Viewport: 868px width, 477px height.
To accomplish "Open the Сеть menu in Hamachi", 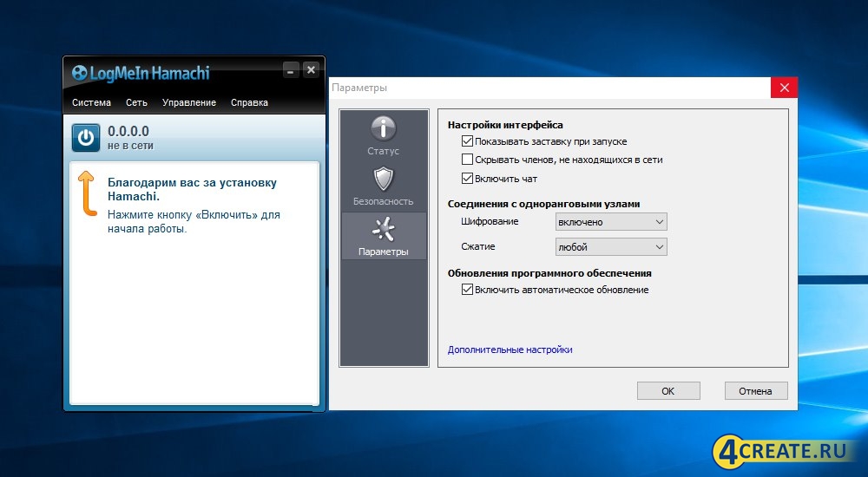I will (136, 102).
